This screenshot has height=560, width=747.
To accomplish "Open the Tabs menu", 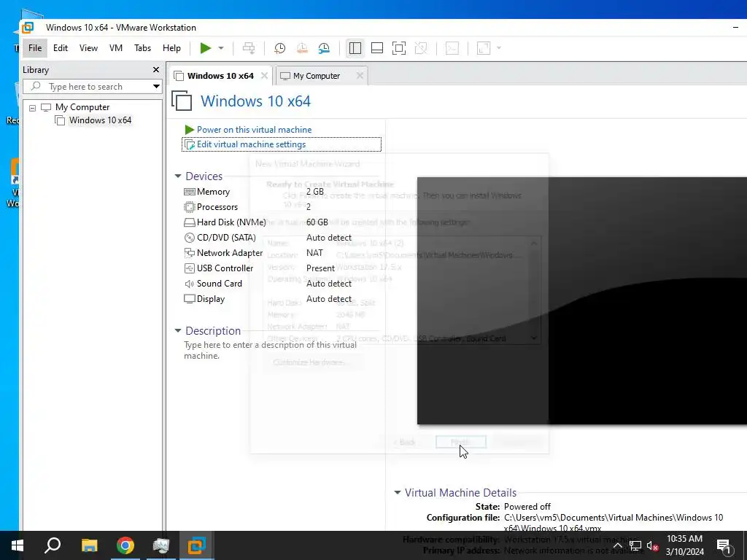I will 142,48.
